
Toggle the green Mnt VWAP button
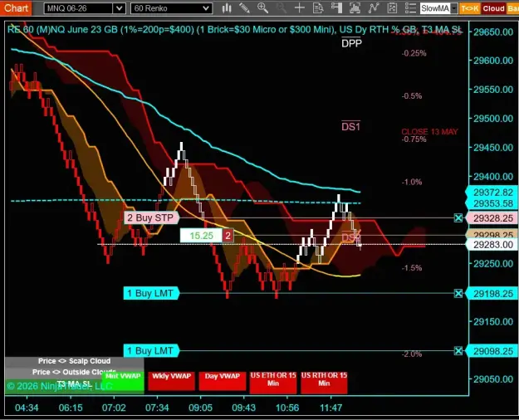(x=123, y=381)
